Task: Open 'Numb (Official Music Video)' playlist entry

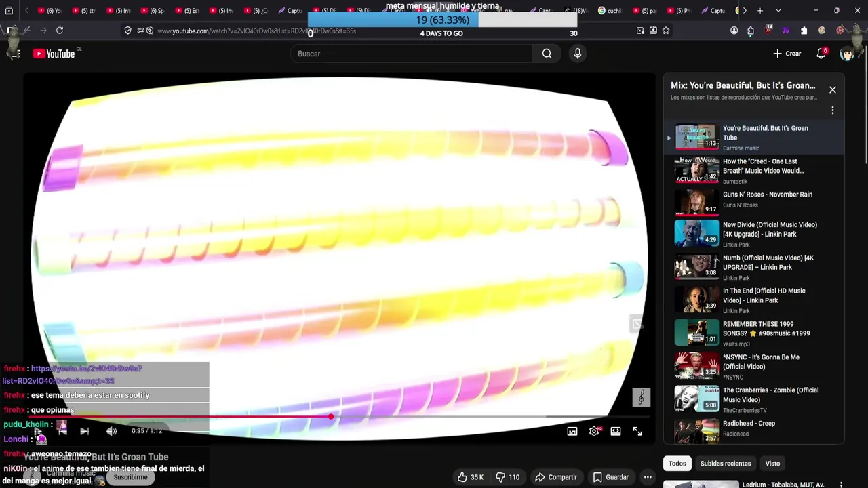Action: 753,267
